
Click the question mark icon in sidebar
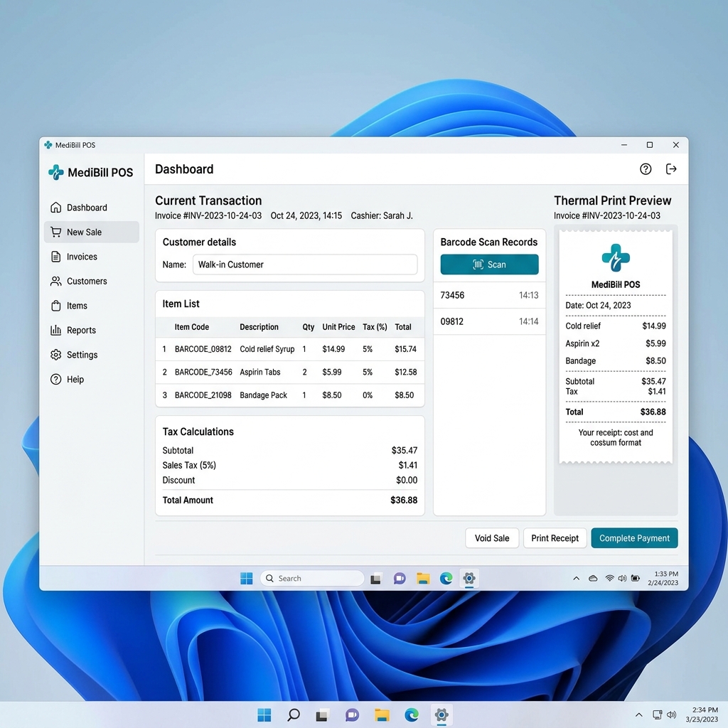[55, 380]
